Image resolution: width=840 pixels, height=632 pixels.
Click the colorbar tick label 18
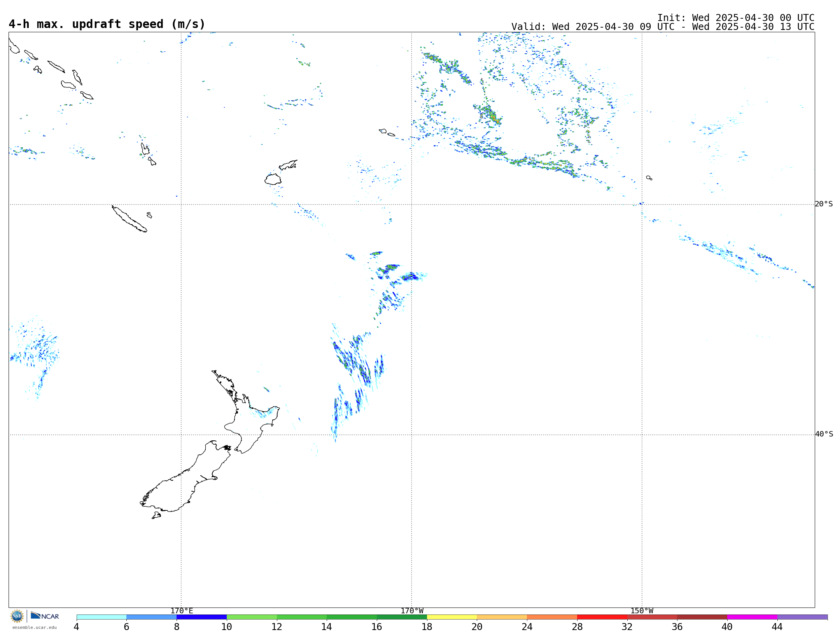point(427,627)
